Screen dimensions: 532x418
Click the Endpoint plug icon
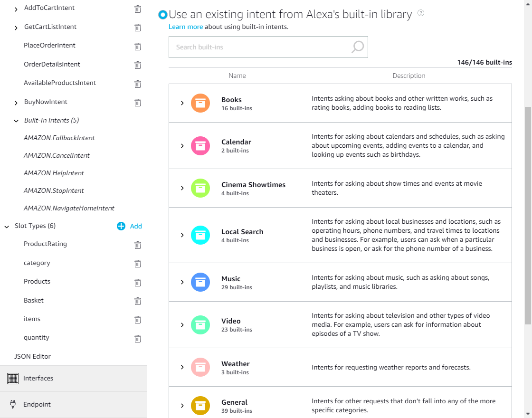pos(13,404)
